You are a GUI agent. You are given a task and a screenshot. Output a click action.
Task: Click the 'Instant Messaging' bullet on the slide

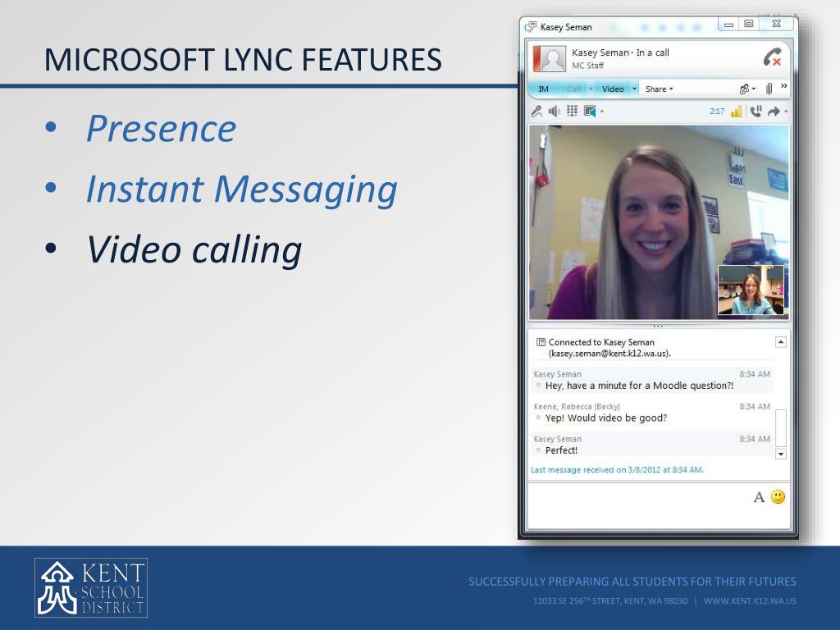pos(242,190)
